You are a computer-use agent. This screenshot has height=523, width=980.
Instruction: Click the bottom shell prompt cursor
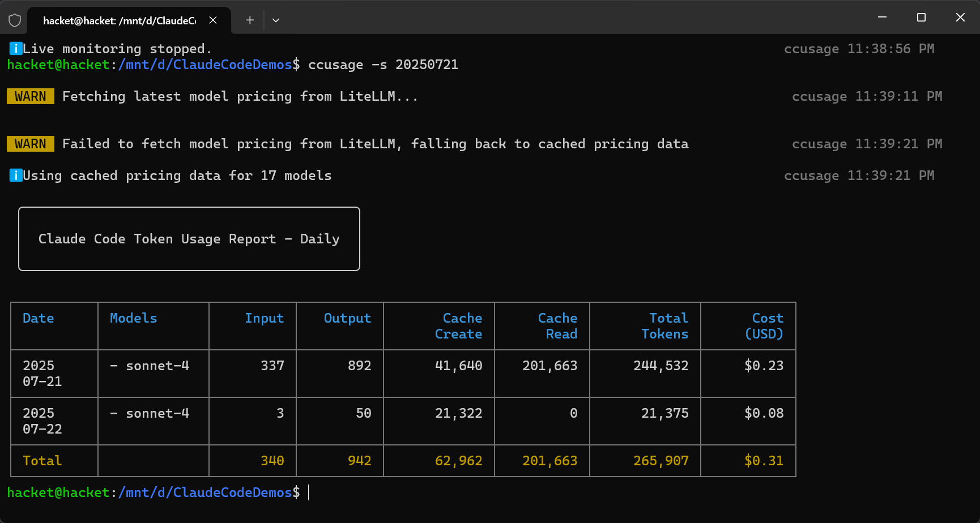(x=309, y=492)
